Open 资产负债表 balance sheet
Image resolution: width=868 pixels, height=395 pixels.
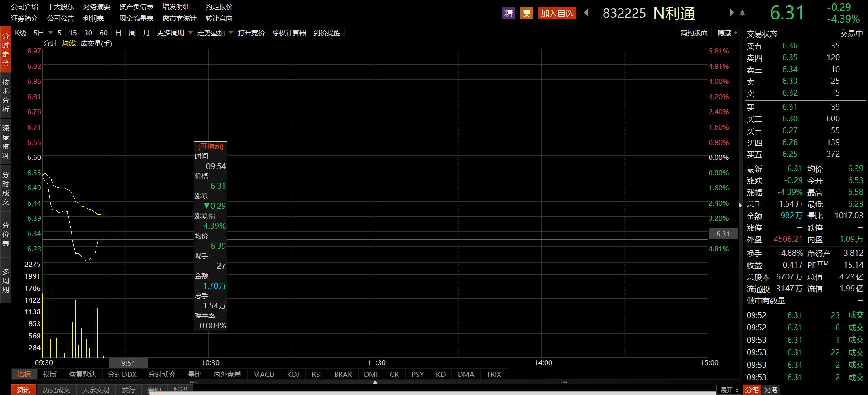coord(136,6)
